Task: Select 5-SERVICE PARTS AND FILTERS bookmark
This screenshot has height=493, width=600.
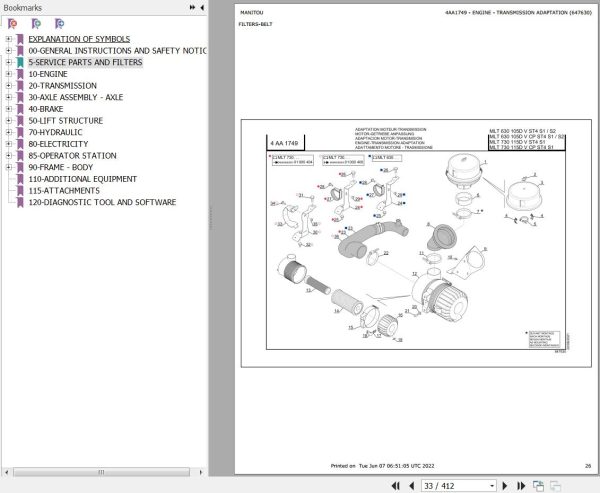Action: point(85,62)
